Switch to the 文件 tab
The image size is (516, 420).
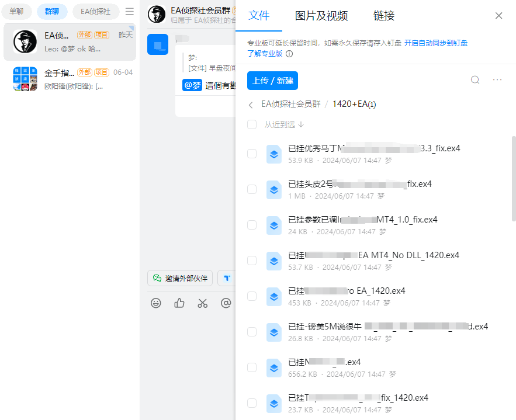(x=259, y=15)
